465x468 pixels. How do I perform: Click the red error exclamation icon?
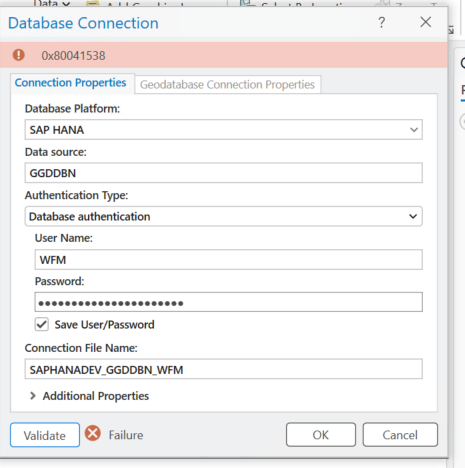coord(19,55)
